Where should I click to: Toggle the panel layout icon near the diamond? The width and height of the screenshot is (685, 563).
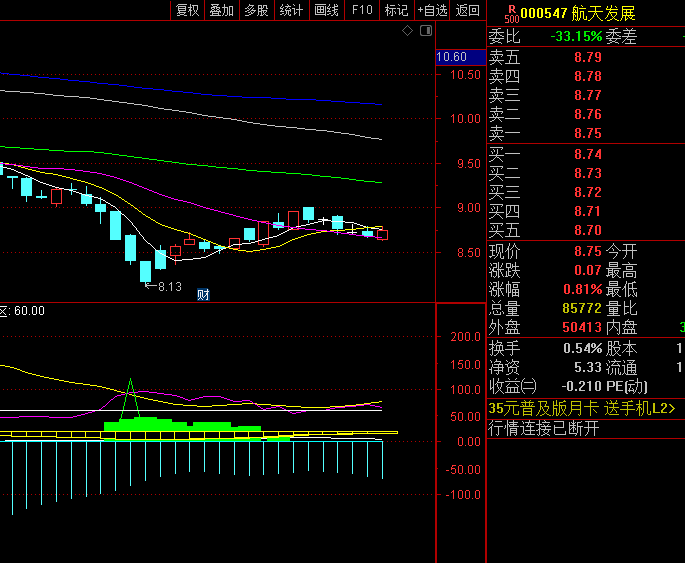427,31
